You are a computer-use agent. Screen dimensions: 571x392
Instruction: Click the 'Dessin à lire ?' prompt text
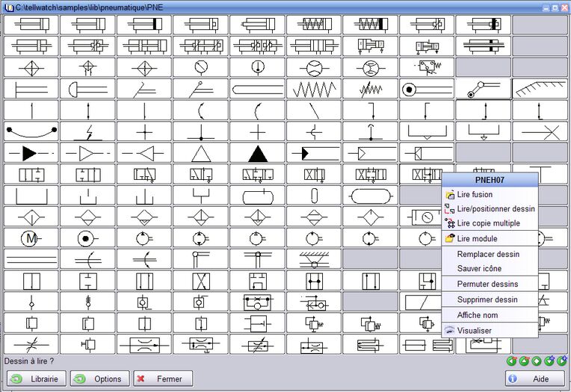(28, 361)
